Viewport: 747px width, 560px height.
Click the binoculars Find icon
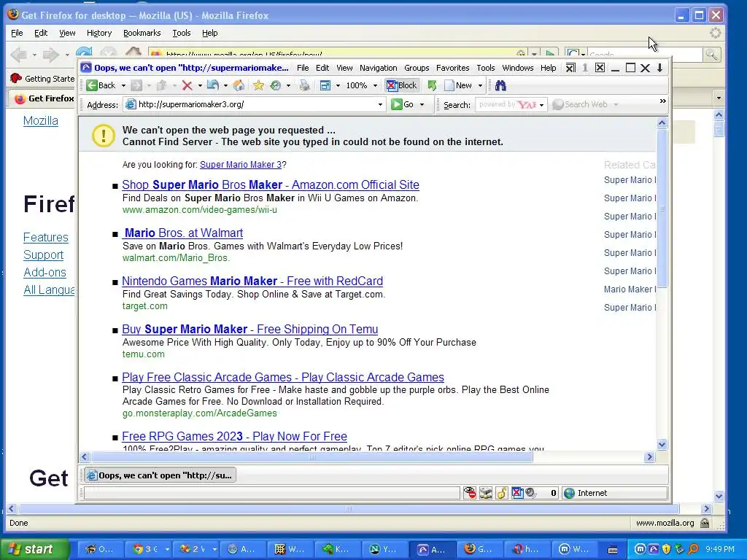point(500,85)
